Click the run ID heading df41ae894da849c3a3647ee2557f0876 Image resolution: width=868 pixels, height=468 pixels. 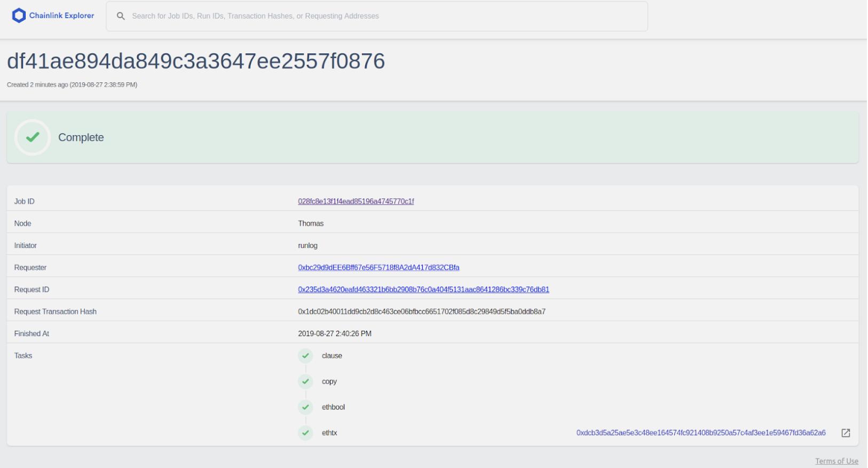tap(196, 61)
